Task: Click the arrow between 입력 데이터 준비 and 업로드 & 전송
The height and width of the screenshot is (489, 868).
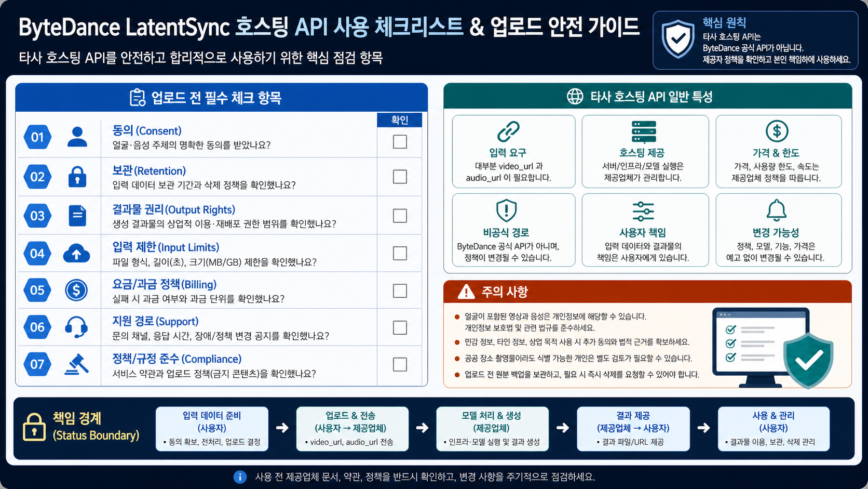Action: tap(282, 428)
